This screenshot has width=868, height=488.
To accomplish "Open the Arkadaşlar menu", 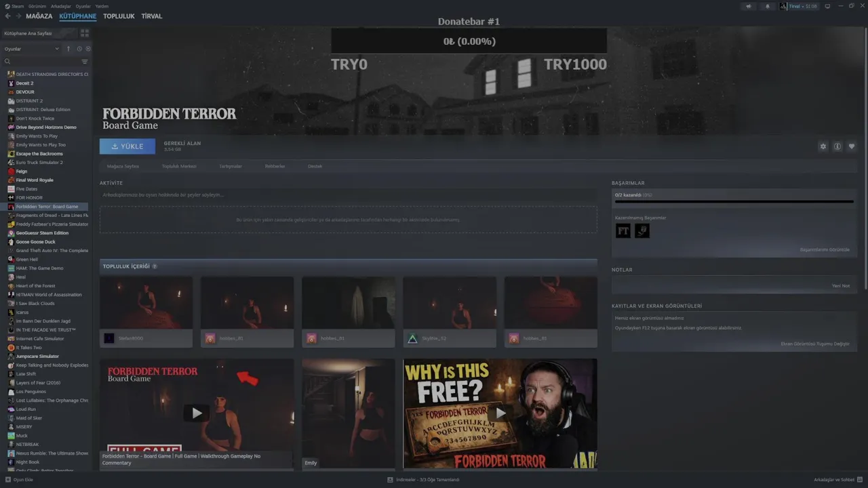I will point(61,6).
